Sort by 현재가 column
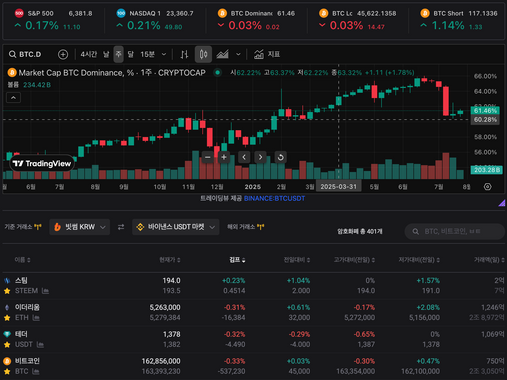 coord(170,260)
